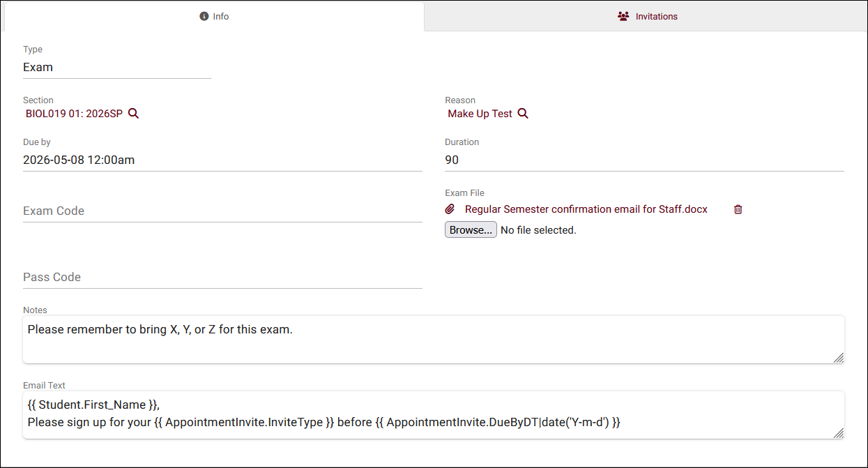Click inside the Email Text template box
Image resolution: width=868 pixels, height=468 pixels.
(432, 414)
